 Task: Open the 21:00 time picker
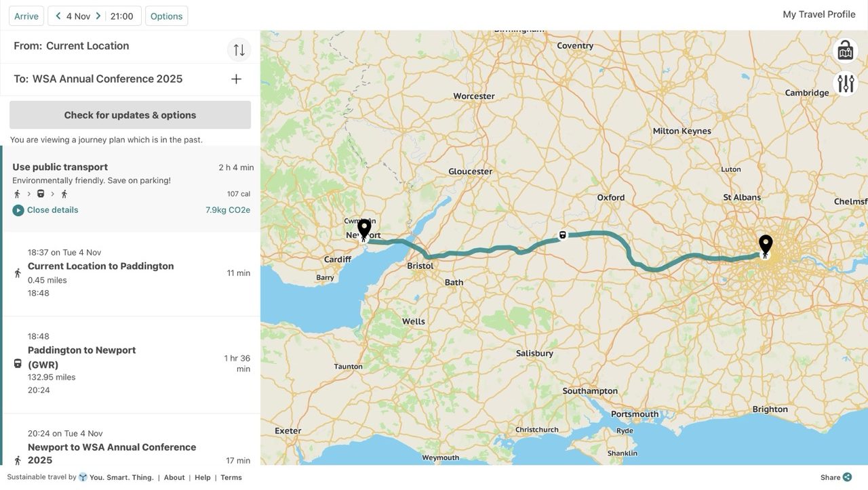pyautogui.click(x=122, y=16)
